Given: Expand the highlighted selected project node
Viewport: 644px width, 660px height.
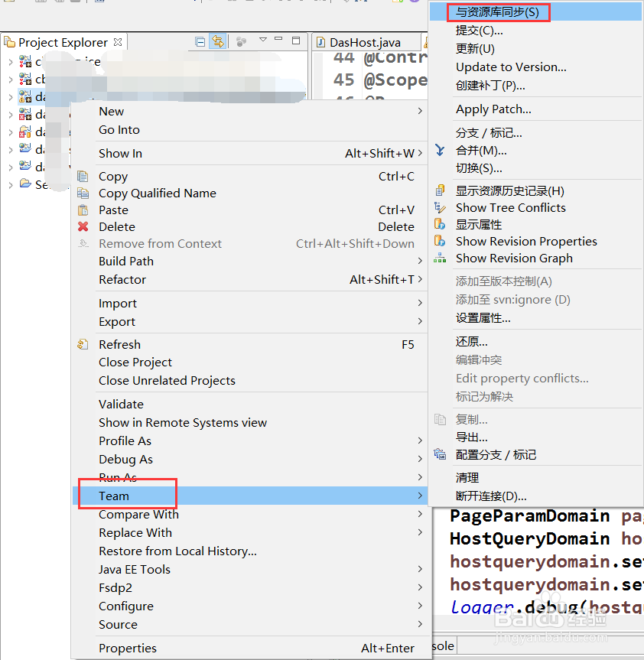Looking at the screenshot, I should pos(11,97).
